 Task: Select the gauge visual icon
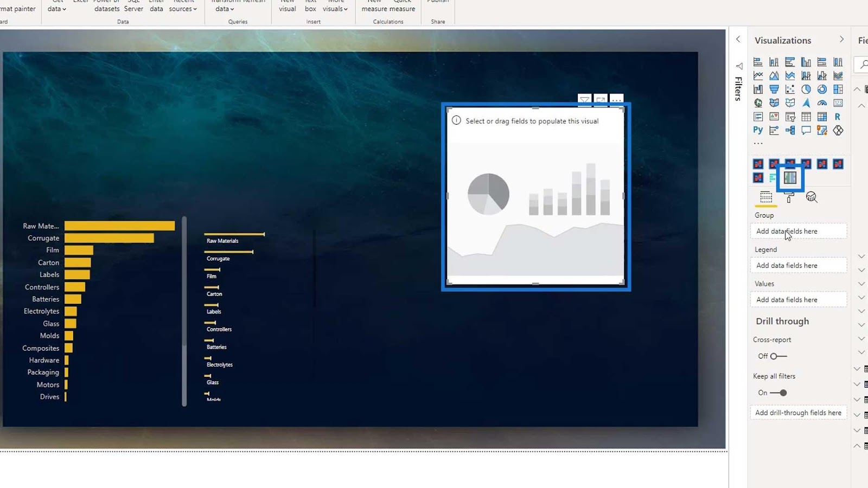point(822,103)
